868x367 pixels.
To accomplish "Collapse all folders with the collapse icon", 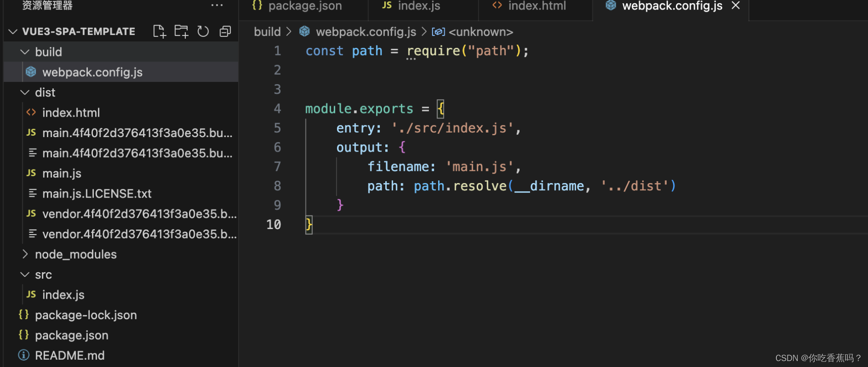I will click(x=225, y=31).
